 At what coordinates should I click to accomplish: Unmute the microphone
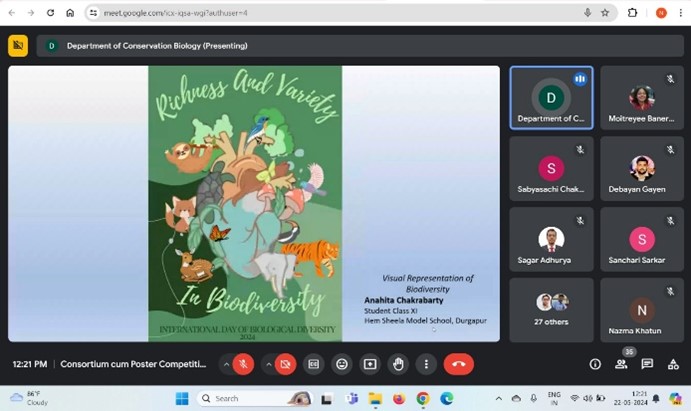[x=243, y=364]
